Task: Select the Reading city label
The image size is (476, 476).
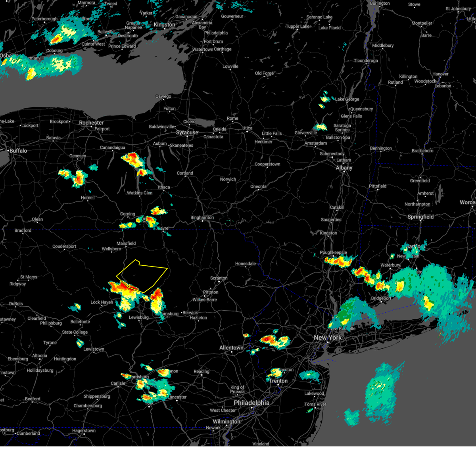Action: 202,372
